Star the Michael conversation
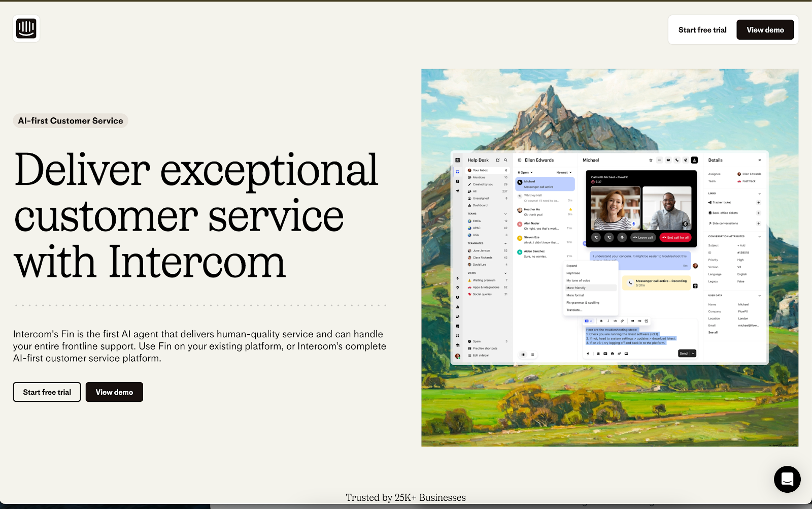Viewport: 812px width, 509px height. (651, 160)
